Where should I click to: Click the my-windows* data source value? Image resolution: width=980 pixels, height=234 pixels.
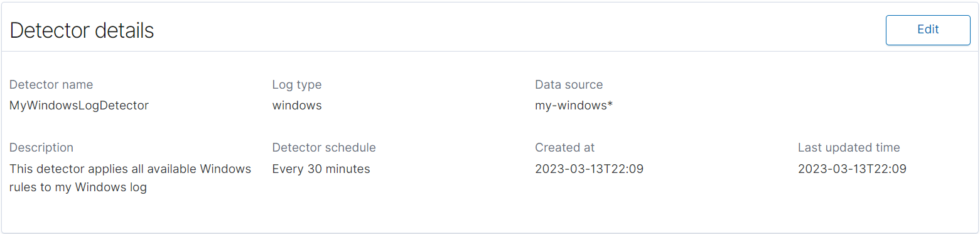point(574,106)
